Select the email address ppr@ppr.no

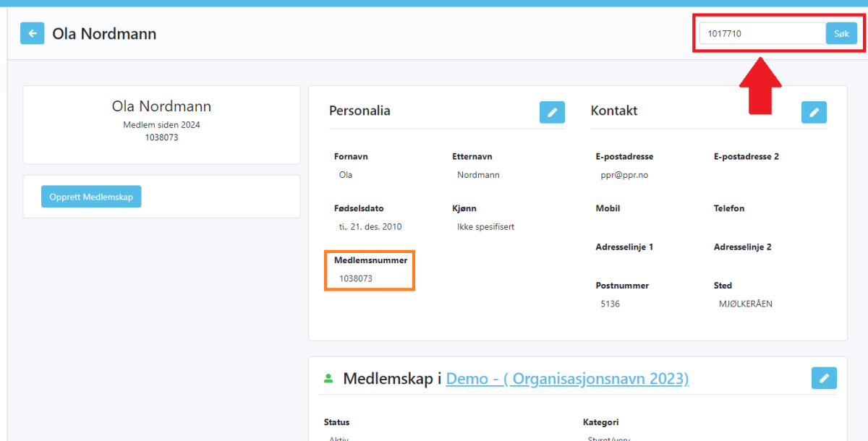pyautogui.click(x=624, y=175)
